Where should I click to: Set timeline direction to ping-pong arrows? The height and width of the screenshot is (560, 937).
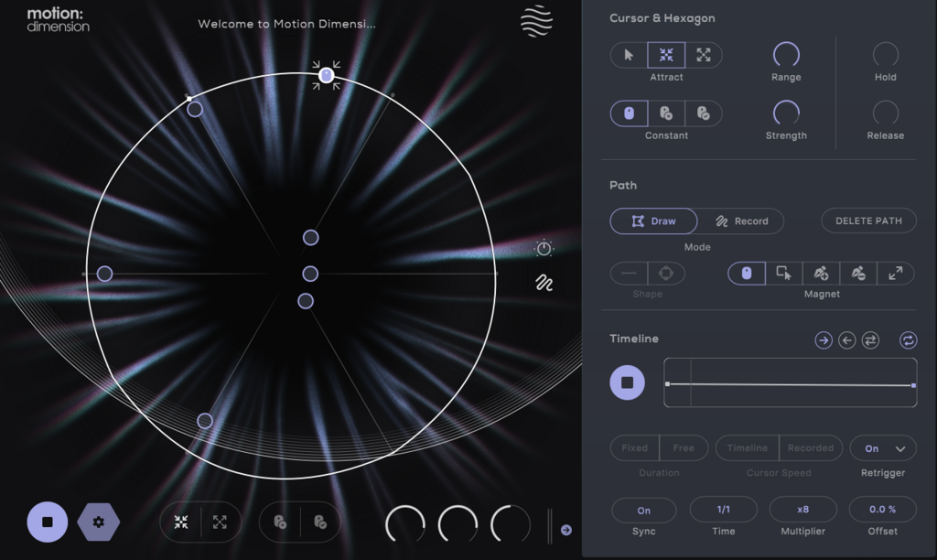click(870, 340)
